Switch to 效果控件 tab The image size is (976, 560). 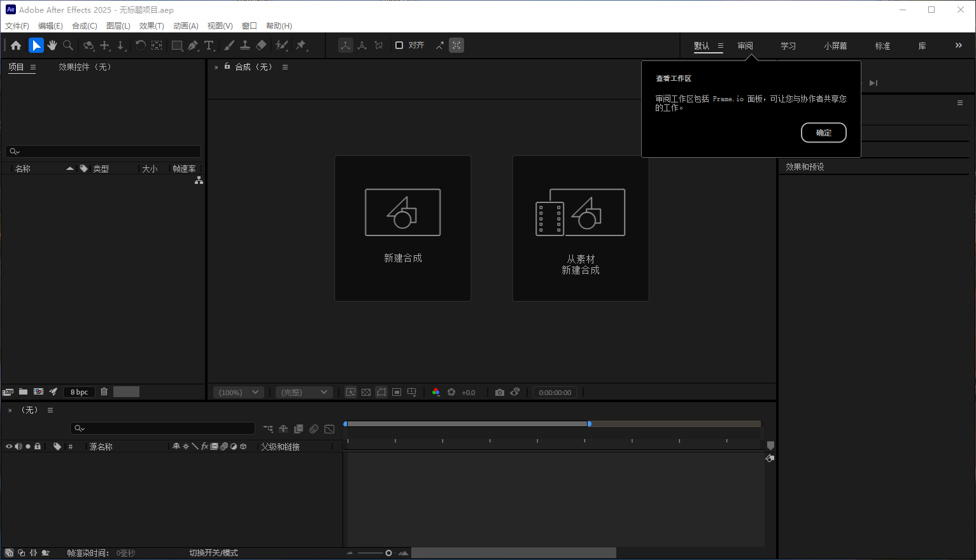pos(85,67)
